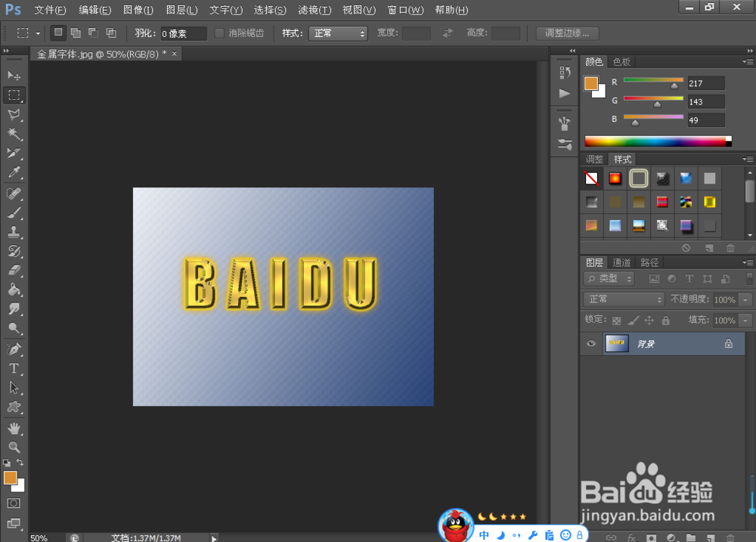Click the add layer mask button
This screenshot has width=756, height=542.
coord(652,537)
